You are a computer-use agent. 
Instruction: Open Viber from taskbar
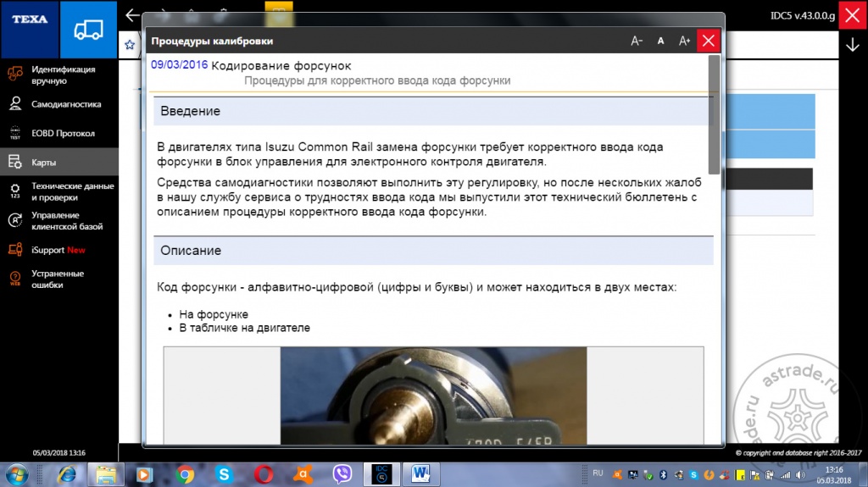[x=342, y=474]
